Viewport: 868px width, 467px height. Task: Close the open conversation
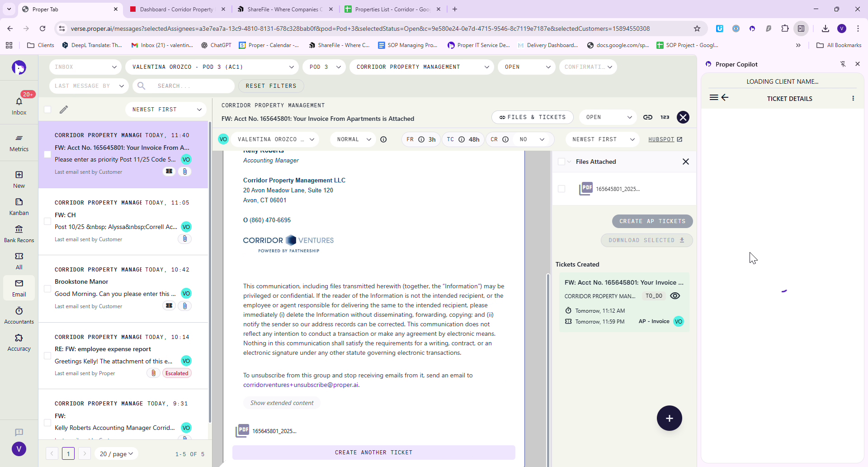683,117
